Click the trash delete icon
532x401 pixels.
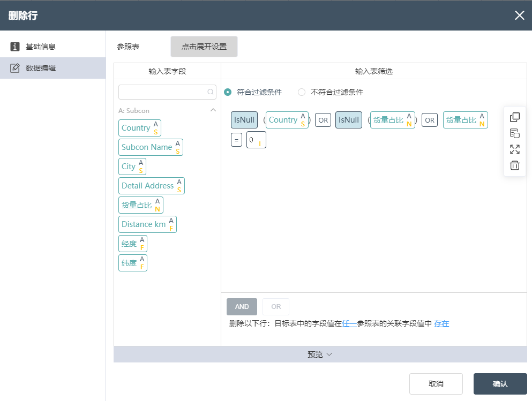(515, 165)
